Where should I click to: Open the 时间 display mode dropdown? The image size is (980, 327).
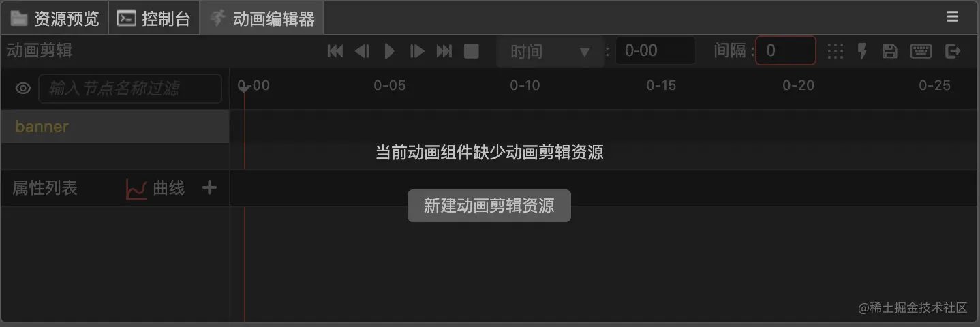pyautogui.click(x=551, y=52)
